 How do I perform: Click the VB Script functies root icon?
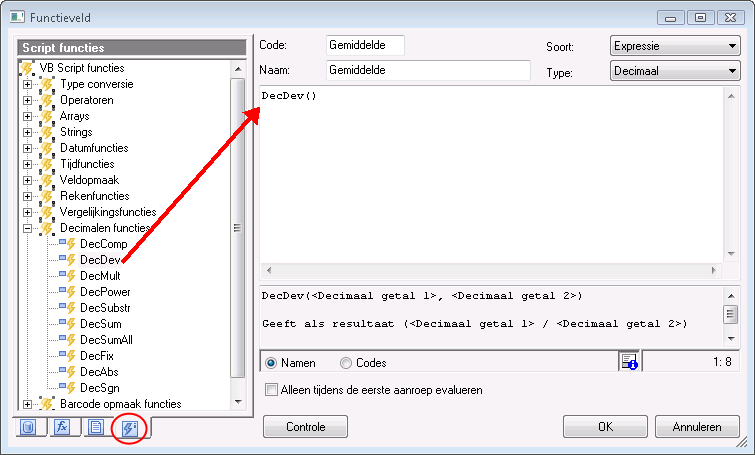tap(27, 68)
